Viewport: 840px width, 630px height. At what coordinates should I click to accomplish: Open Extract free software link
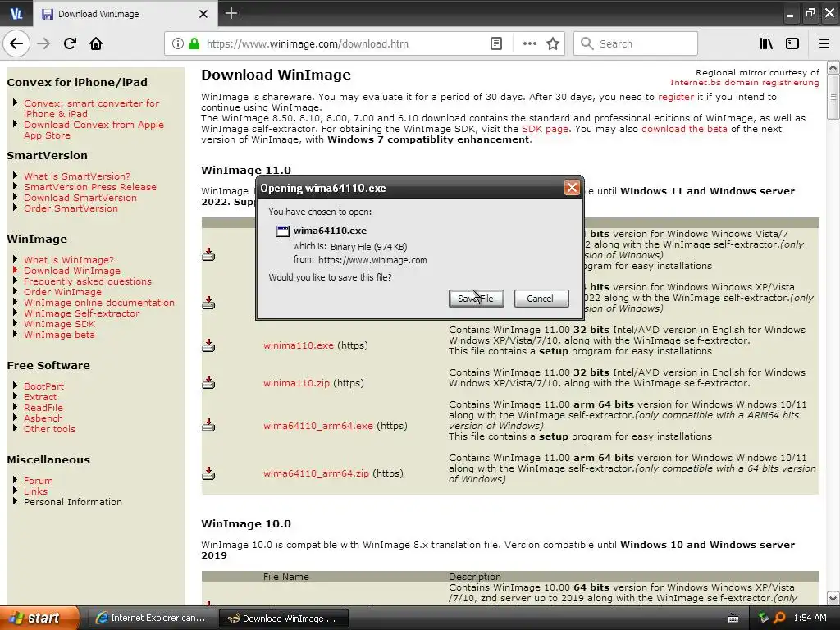point(39,397)
